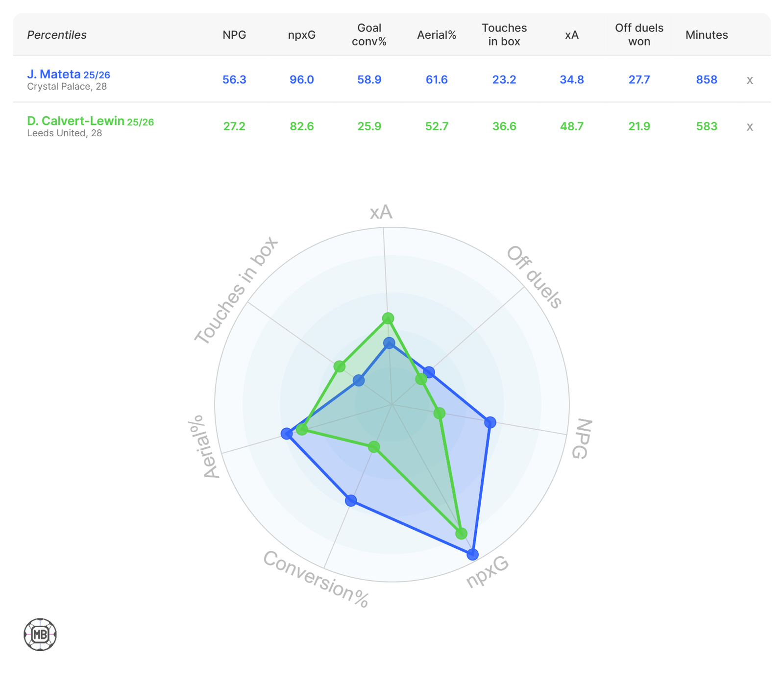The width and height of the screenshot is (784, 686).
Task: Click Mateta's 96.0 npxG percentile value
Action: click(x=301, y=80)
